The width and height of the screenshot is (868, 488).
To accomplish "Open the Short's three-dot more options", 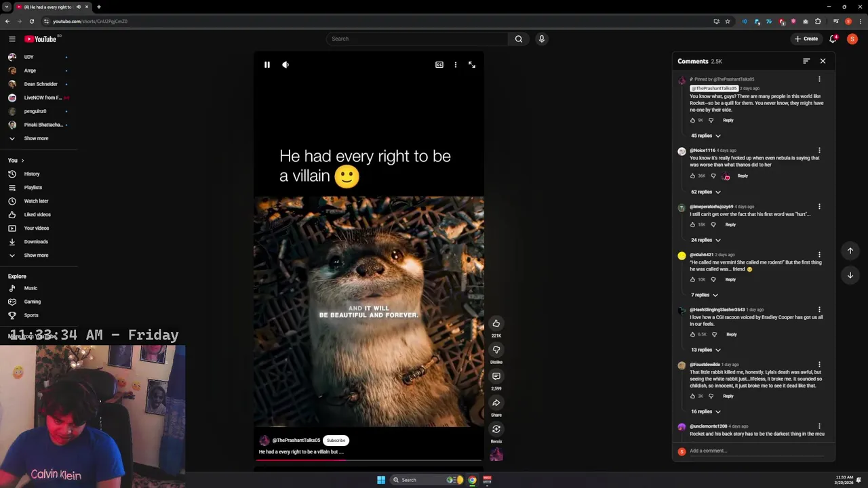I will (456, 65).
